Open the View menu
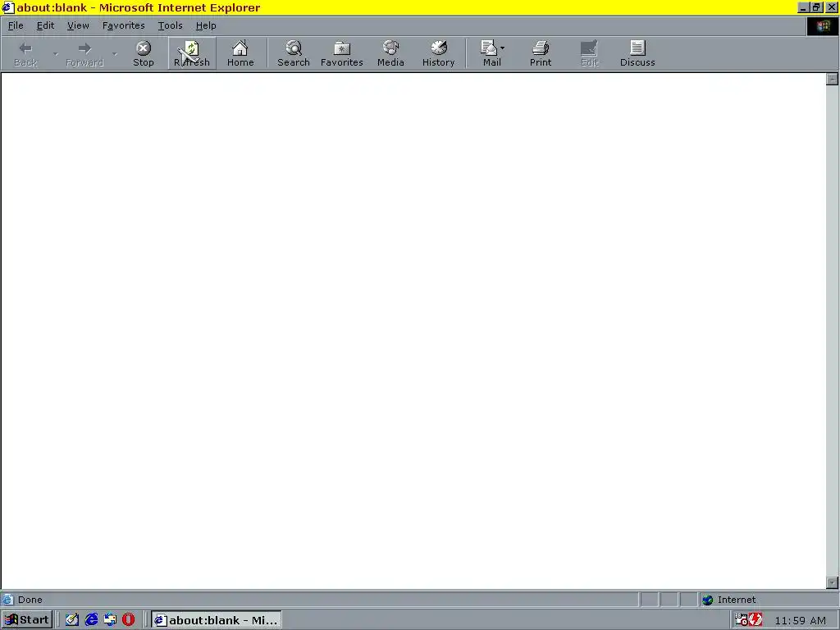The image size is (840, 630). pos(78,25)
